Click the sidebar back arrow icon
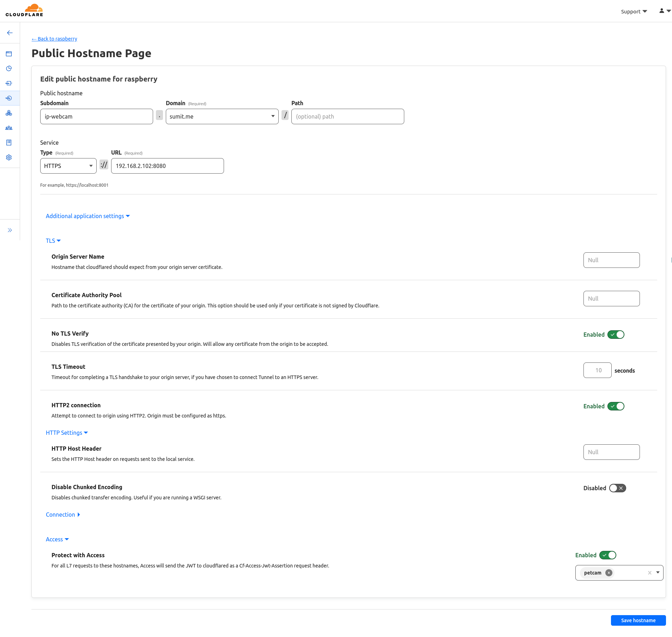Image resolution: width=672 pixels, height=637 pixels. point(10,33)
